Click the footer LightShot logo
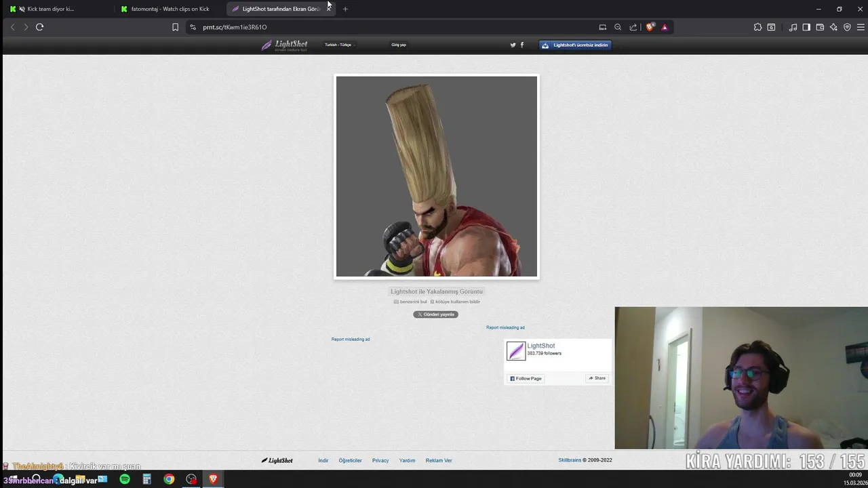 [277, 460]
